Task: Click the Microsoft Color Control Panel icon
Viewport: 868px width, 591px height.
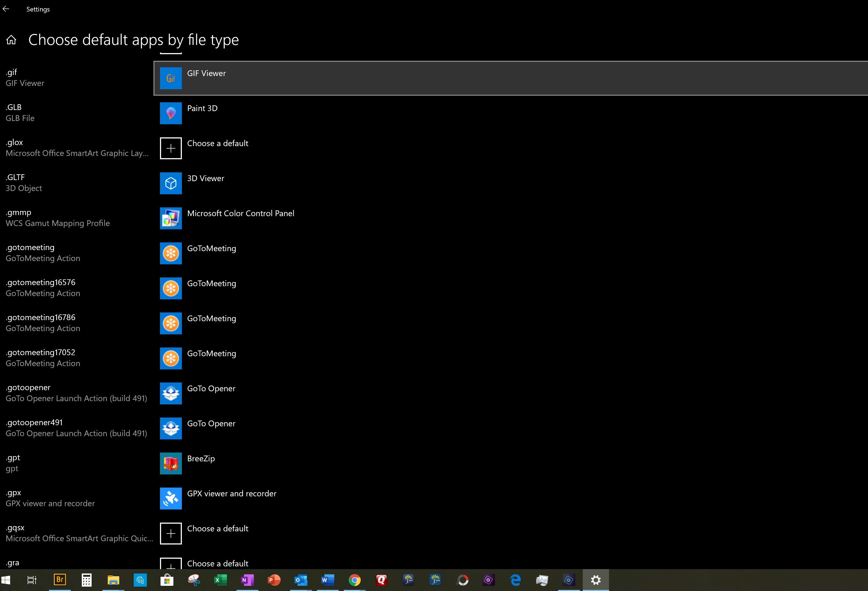Action: pos(171,218)
